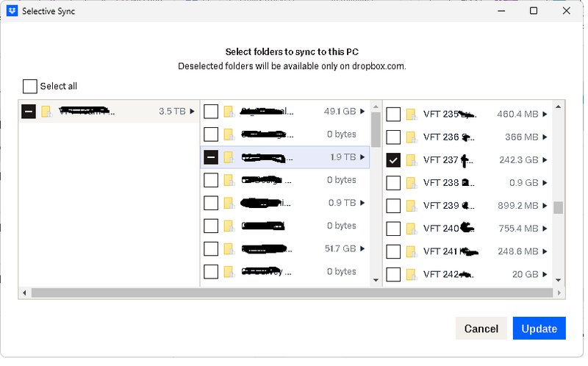Click the right column scrollbar thumb
The image size is (588, 366).
click(x=559, y=208)
